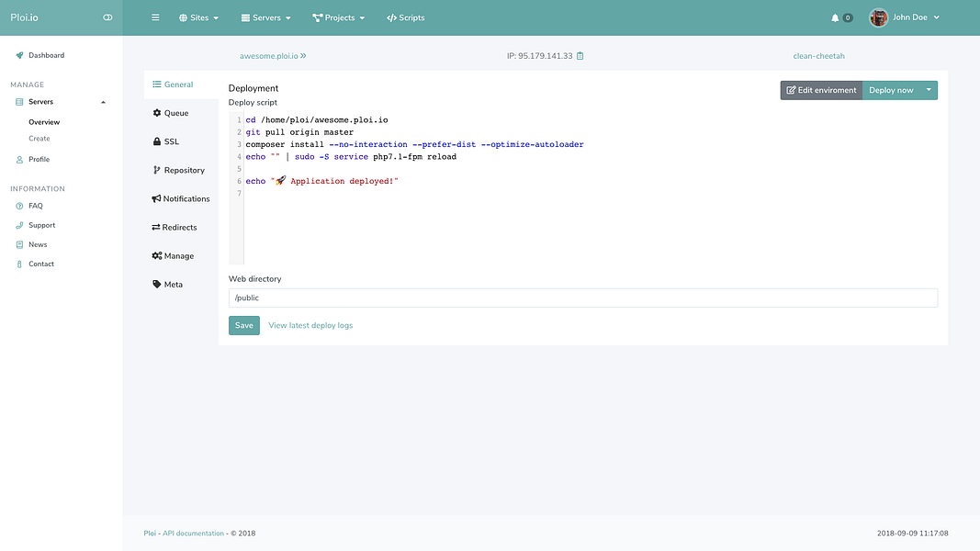Click the git branch icon beside Repository
Viewport: 980px width, 551px height.
tap(156, 170)
